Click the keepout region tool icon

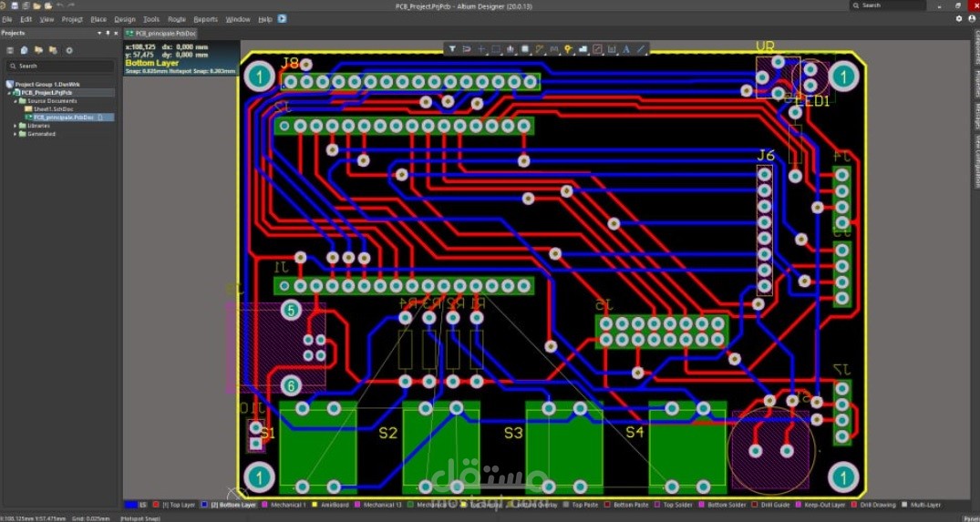pos(597,48)
